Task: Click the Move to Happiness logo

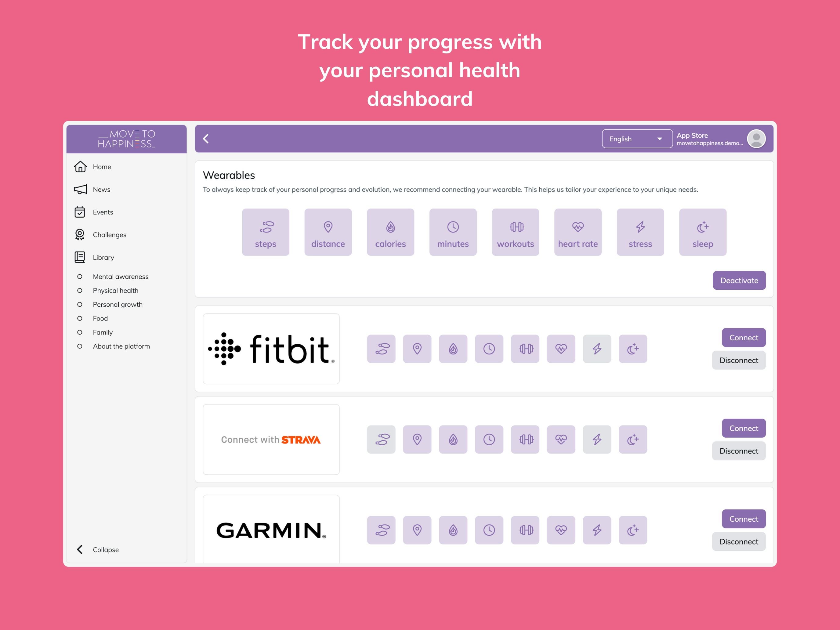Action: click(126, 139)
